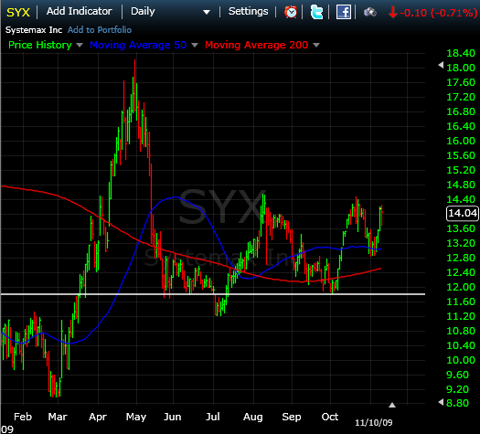Viewport: 480px width, 434px height.
Task: Expand the Moving Average 50 options arrow
Action: tap(194, 45)
